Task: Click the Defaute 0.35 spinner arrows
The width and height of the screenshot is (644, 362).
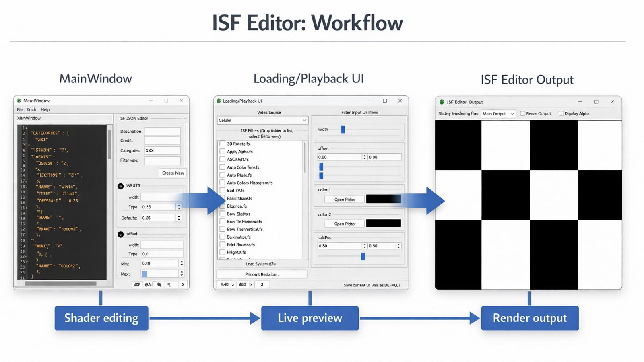Action: click(x=179, y=218)
